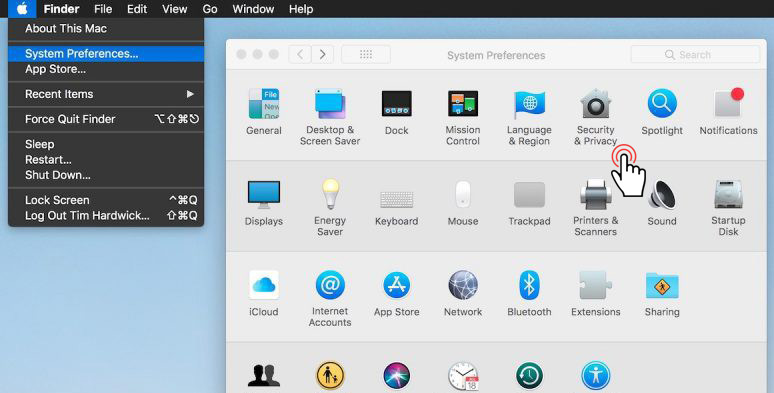Go back in System Preferences

pyautogui.click(x=300, y=54)
